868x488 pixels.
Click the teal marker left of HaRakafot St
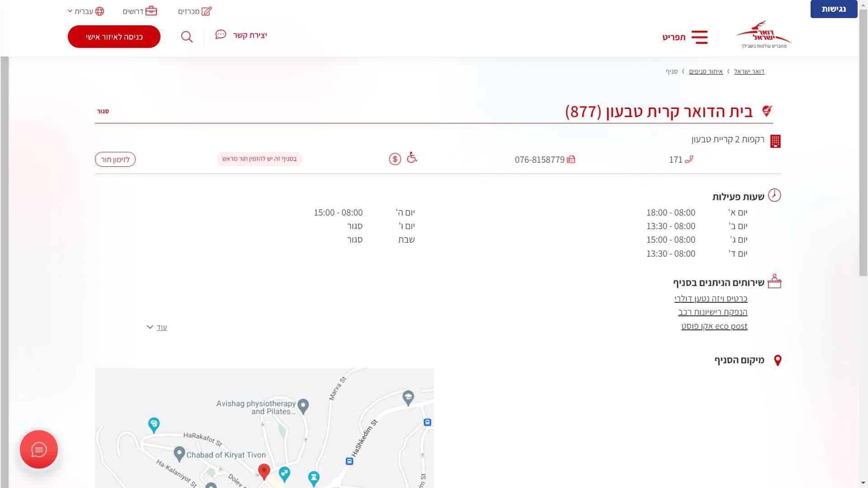pyautogui.click(x=154, y=425)
